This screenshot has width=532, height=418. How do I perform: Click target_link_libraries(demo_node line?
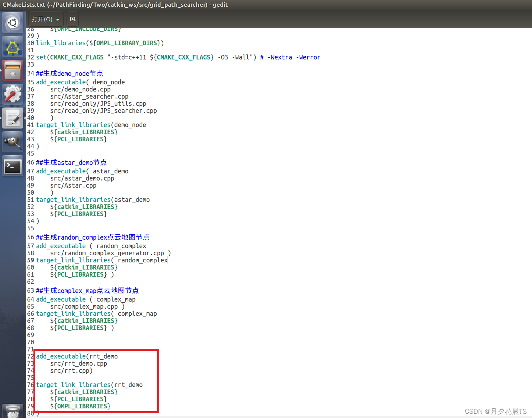click(x=91, y=125)
